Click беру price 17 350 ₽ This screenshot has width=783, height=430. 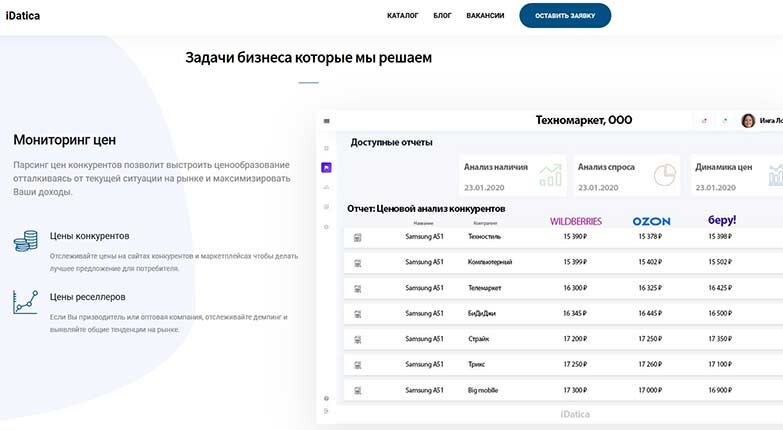pyautogui.click(x=720, y=339)
